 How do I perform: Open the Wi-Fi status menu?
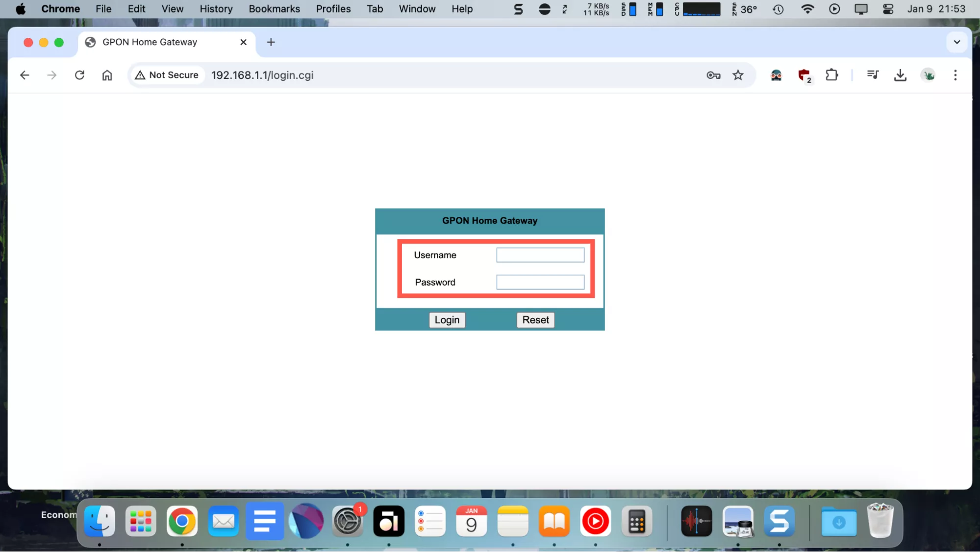click(807, 9)
